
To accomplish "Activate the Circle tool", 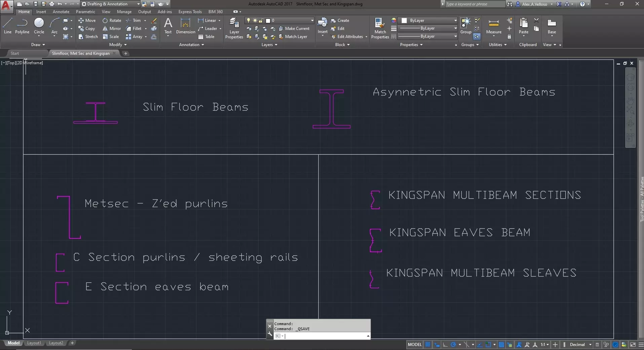I will pyautogui.click(x=39, y=26).
